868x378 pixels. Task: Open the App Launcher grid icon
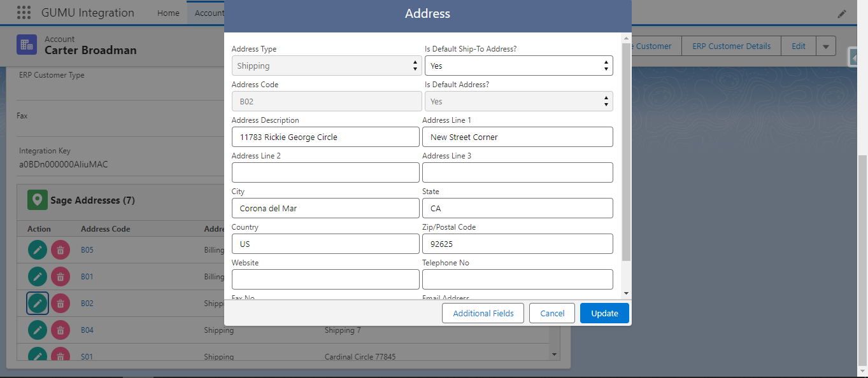pos(24,13)
